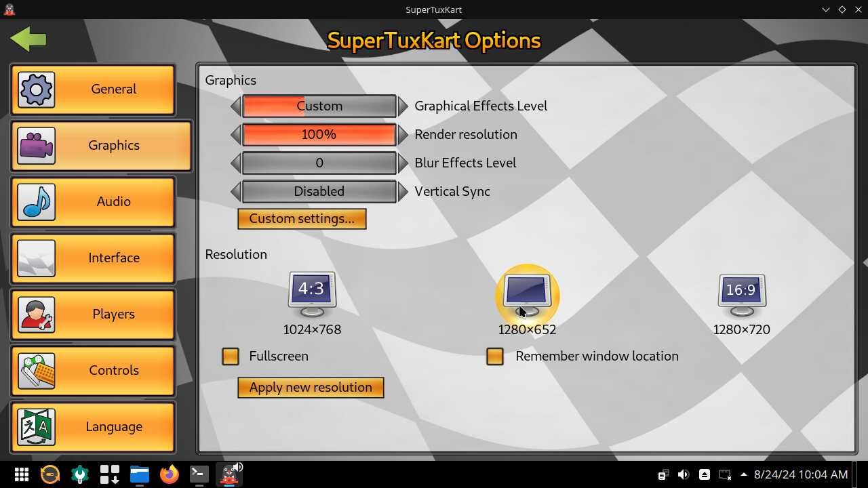Click the Custom value bar
The width and height of the screenshot is (868, 488).
[319, 106]
